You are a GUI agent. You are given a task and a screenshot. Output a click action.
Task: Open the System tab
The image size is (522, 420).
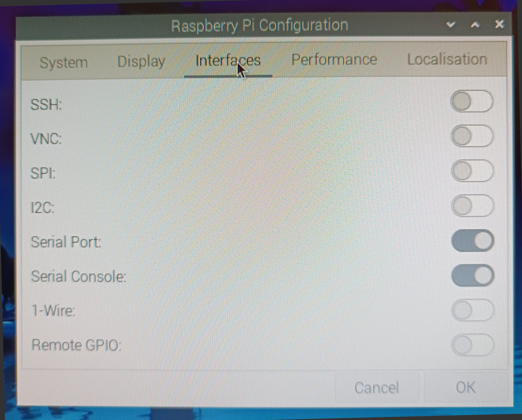click(64, 63)
